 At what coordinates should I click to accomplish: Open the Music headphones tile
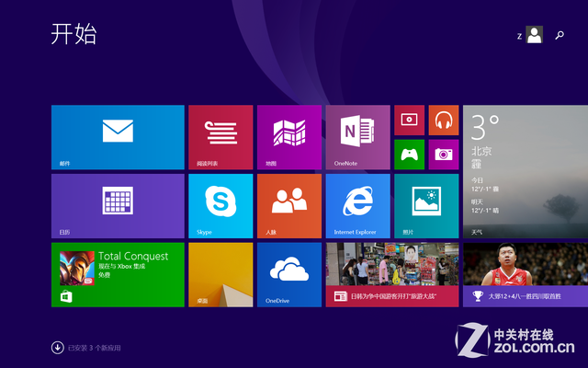(444, 121)
